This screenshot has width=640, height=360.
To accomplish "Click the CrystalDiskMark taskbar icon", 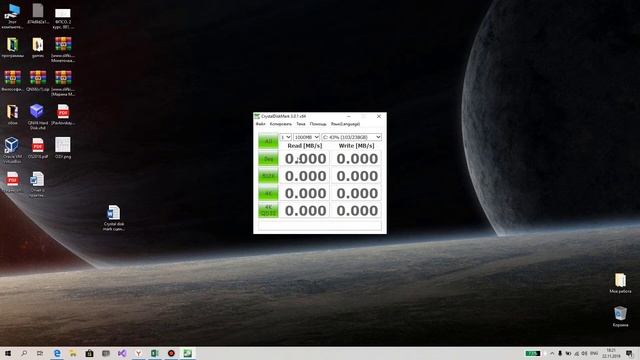I will click(x=187, y=353).
